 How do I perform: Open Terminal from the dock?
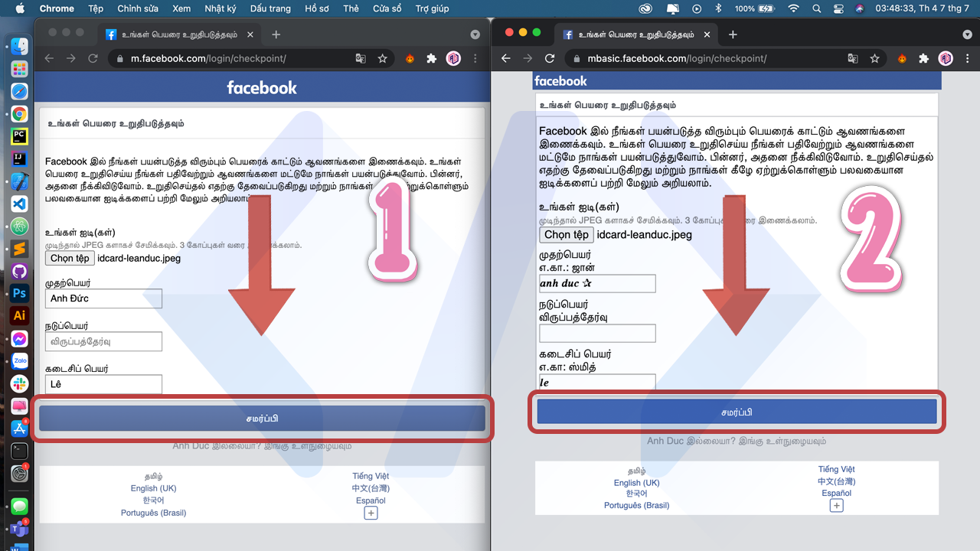[x=20, y=452]
